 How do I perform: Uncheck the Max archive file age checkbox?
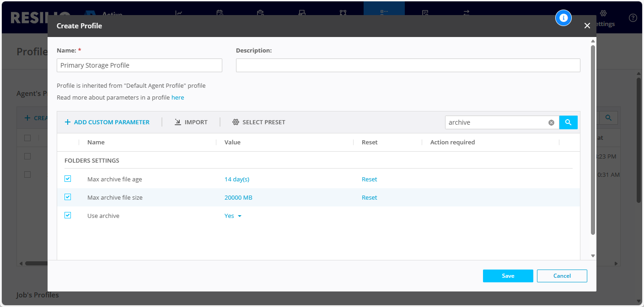point(68,179)
